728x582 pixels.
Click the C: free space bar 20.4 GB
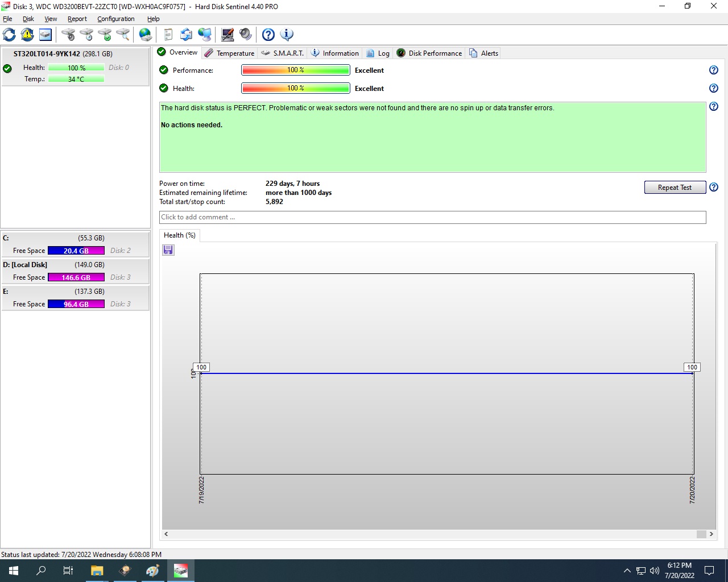[x=76, y=251]
